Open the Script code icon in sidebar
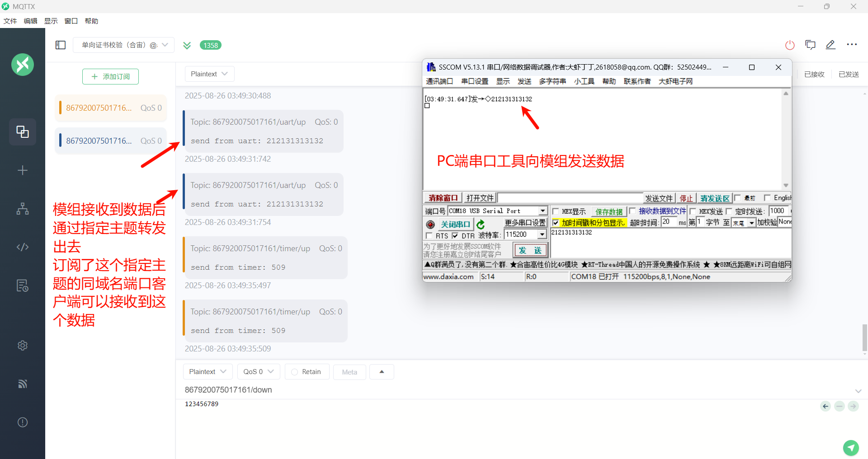868x459 pixels. pyautogui.click(x=23, y=247)
